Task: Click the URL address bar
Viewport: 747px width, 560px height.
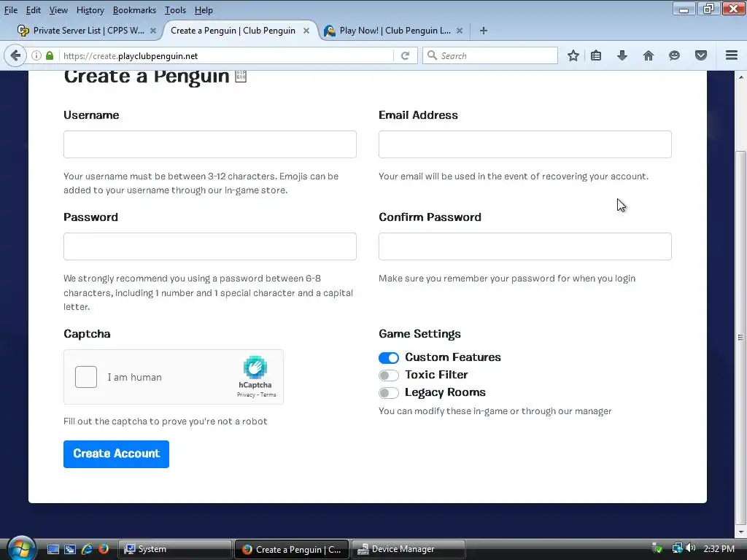Action: (x=226, y=55)
